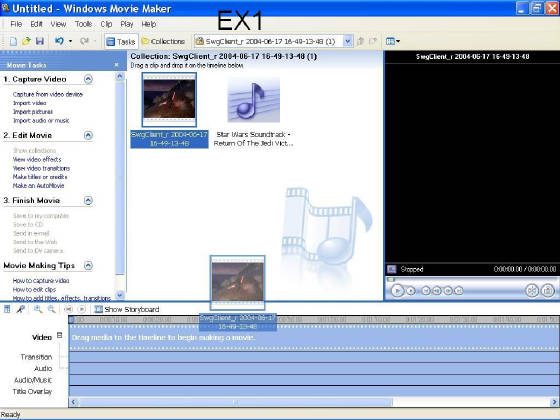Click the Forward button in preview monitor

pos(459,291)
